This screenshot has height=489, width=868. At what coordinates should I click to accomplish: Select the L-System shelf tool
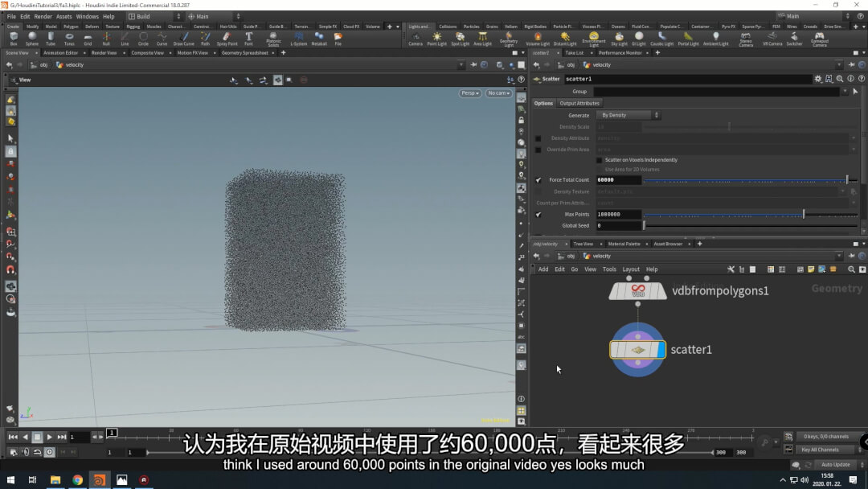point(298,39)
